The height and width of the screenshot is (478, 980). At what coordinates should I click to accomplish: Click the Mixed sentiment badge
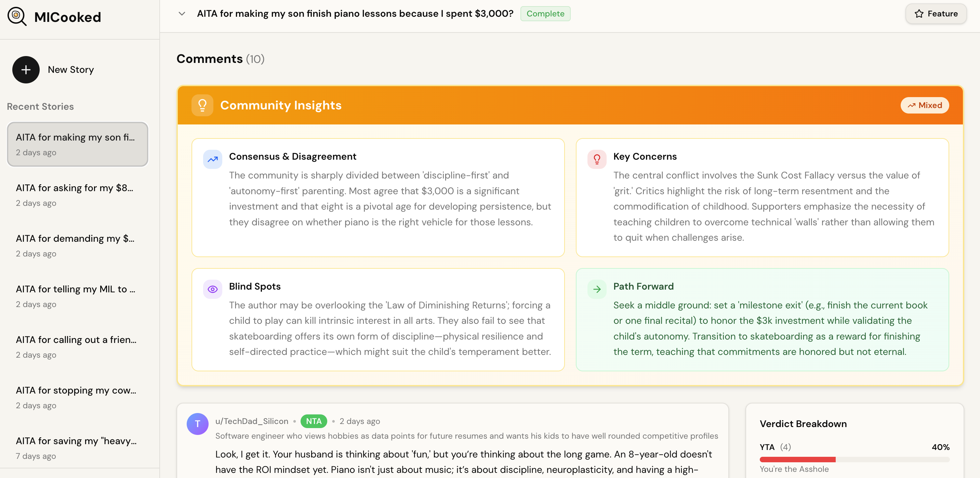(925, 105)
